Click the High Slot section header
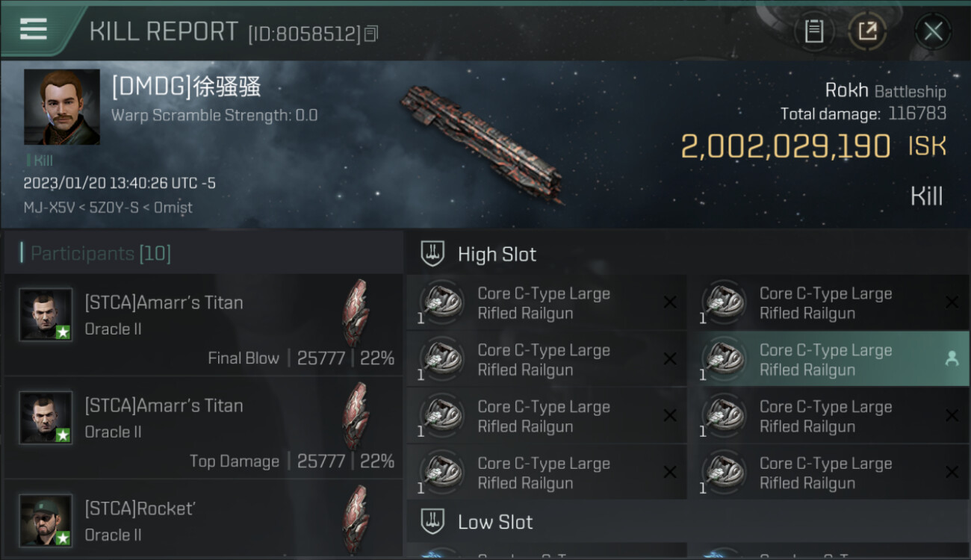The height and width of the screenshot is (560, 971). coord(687,254)
